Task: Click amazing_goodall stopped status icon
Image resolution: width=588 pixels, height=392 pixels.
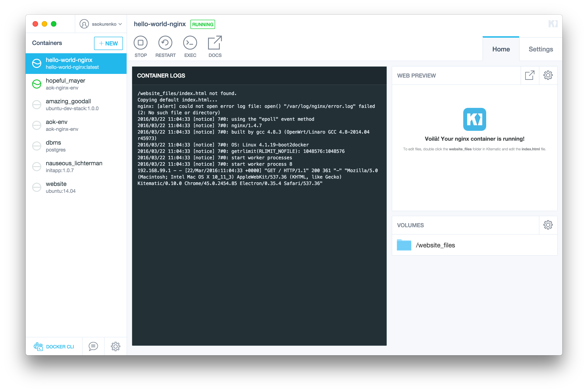Action: tap(37, 105)
